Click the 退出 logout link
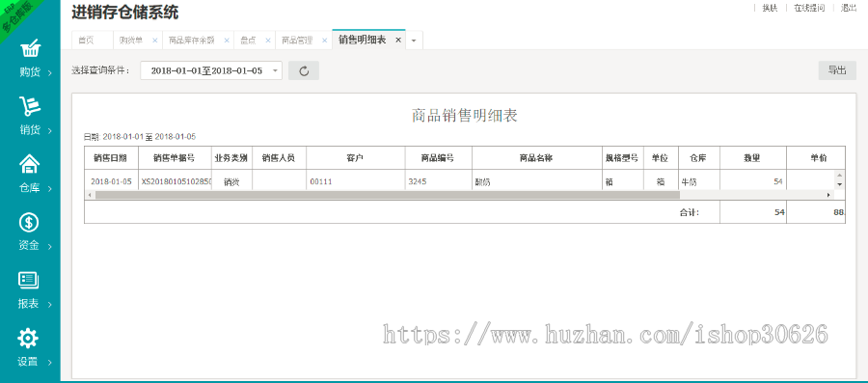868x383 pixels. [x=849, y=8]
